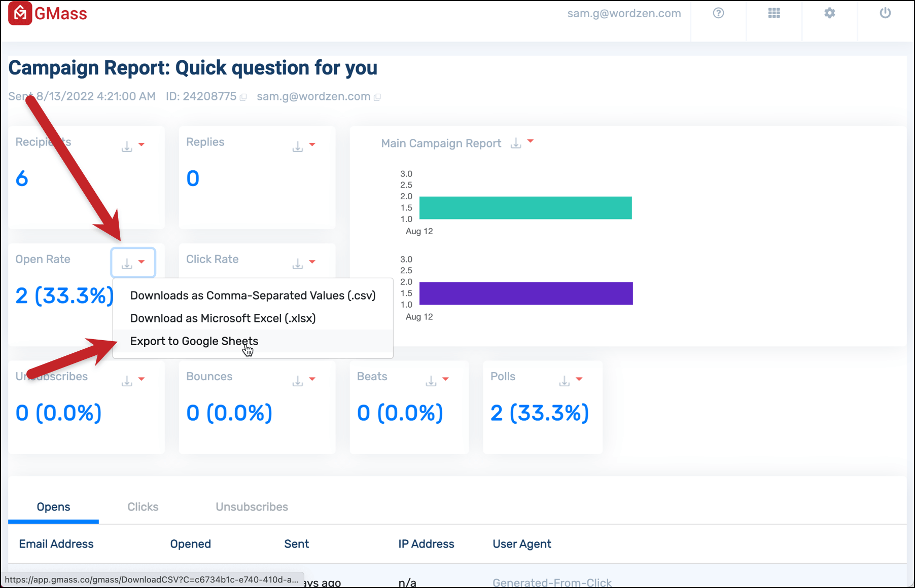The width and height of the screenshot is (915, 588).
Task: Click the Polls value 2 (33.3%)
Action: pos(540,413)
